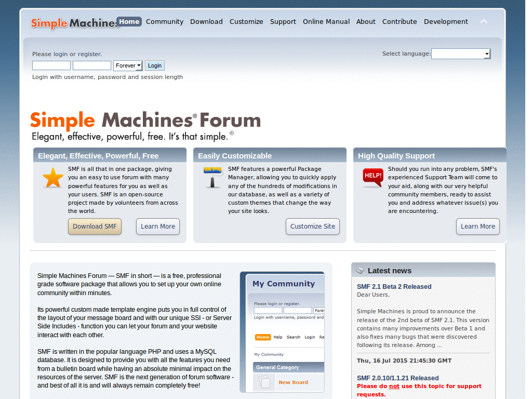Image resolution: width=532 pixels, height=399 pixels.
Task: Click Learn More under High Quality Support
Action: 478,227
